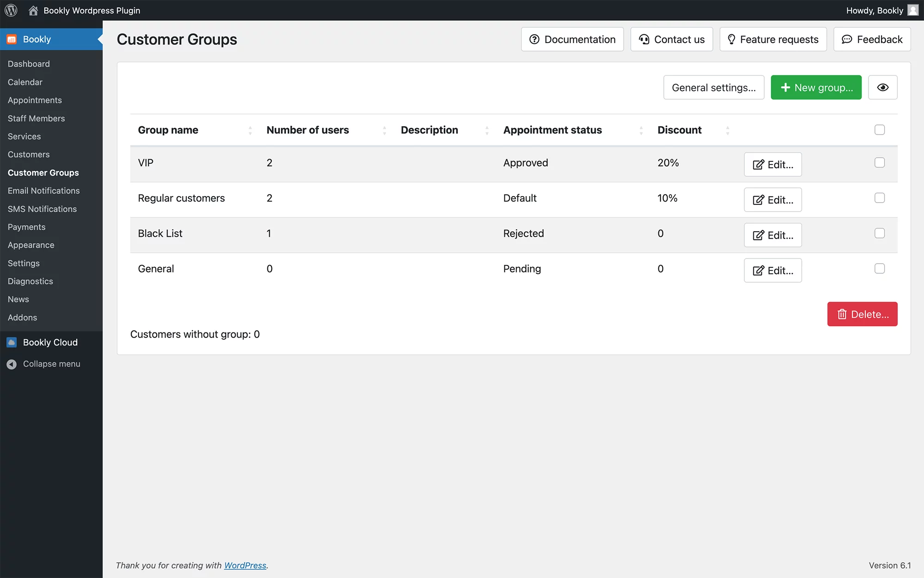
Task: Tick the select-all checkbox in table header
Action: (879, 130)
